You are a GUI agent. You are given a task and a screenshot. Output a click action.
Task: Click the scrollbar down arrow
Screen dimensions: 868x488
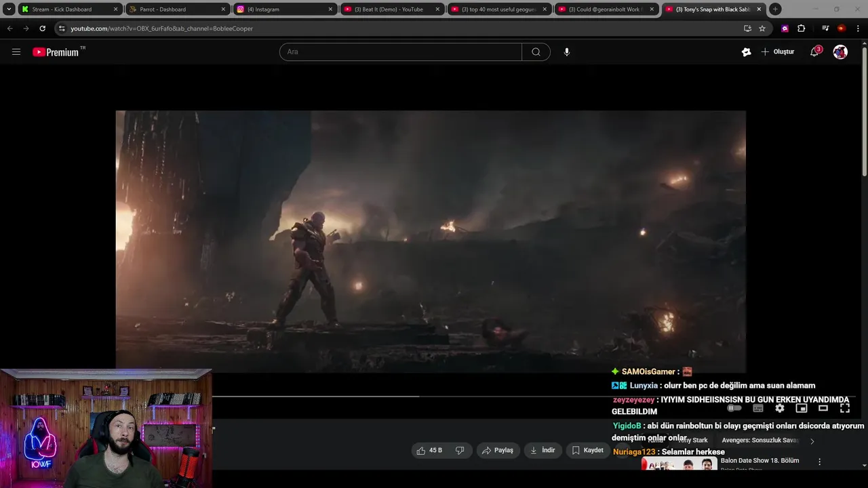click(864, 466)
